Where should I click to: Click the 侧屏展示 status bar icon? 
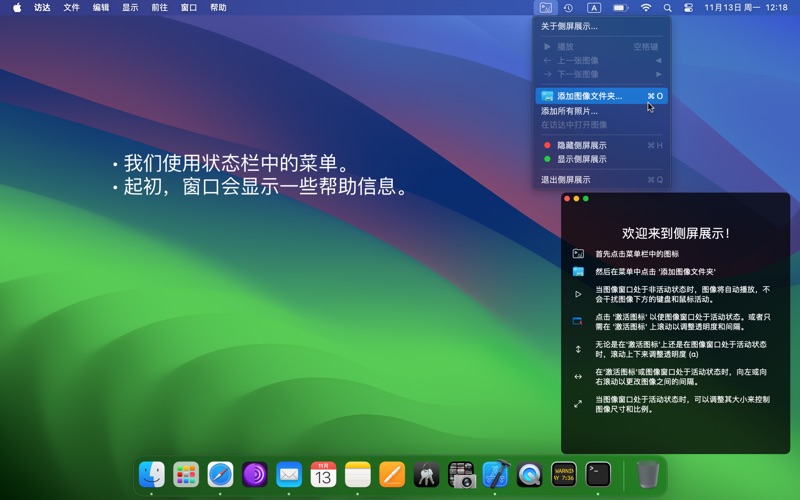[x=545, y=8]
